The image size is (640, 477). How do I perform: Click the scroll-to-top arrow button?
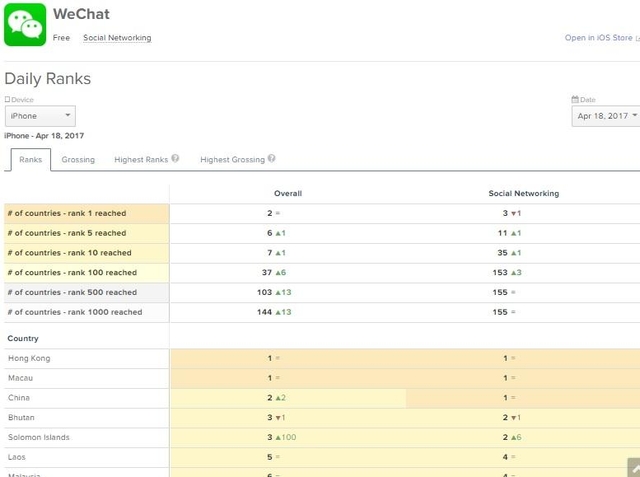click(632, 468)
